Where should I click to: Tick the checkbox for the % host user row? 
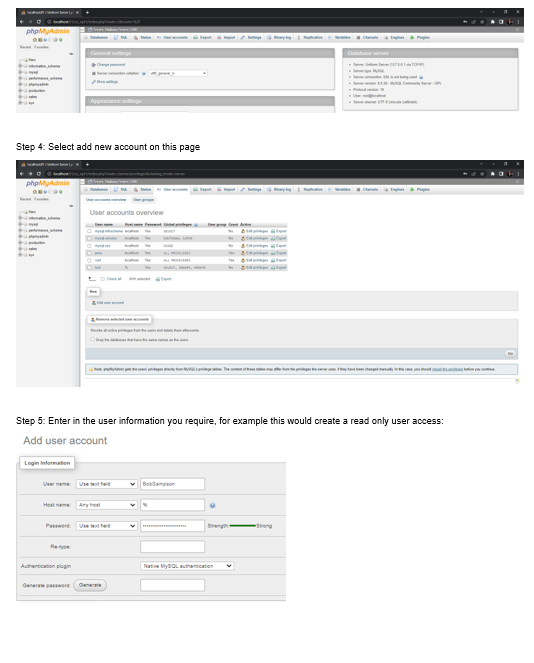[x=89, y=267]
